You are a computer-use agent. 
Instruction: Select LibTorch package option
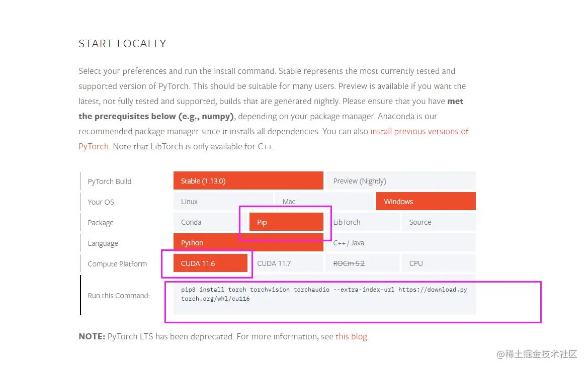click(x=363, y=222)
